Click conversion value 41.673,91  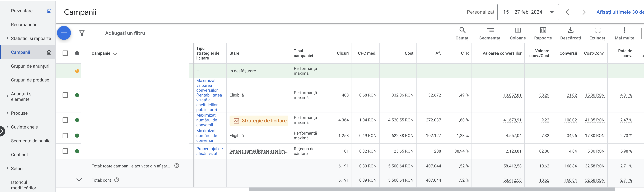point(512,120)
